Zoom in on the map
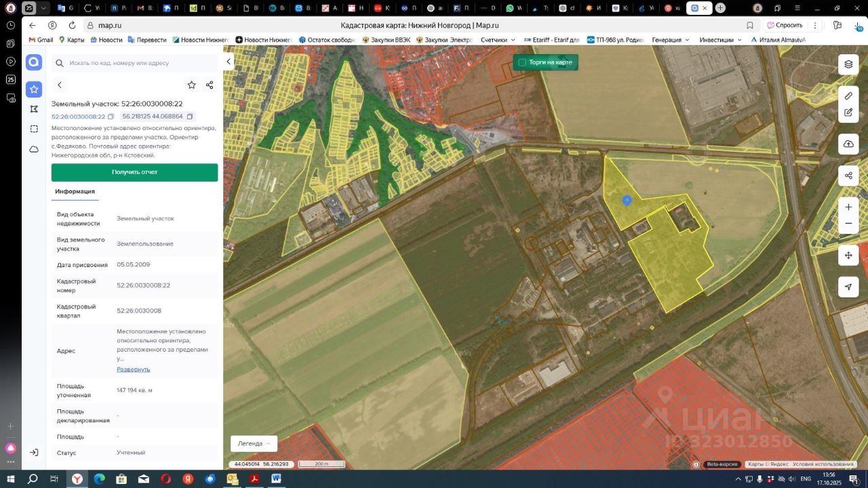This screenshot has height=488, width=868. point(848,207)
